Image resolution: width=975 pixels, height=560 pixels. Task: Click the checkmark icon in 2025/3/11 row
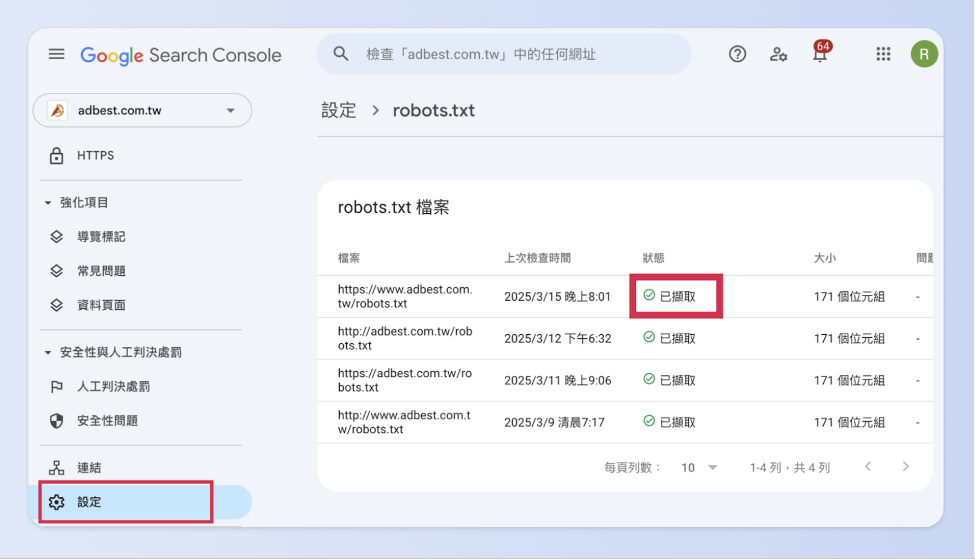pyautogui.click(x=649, y=379)
